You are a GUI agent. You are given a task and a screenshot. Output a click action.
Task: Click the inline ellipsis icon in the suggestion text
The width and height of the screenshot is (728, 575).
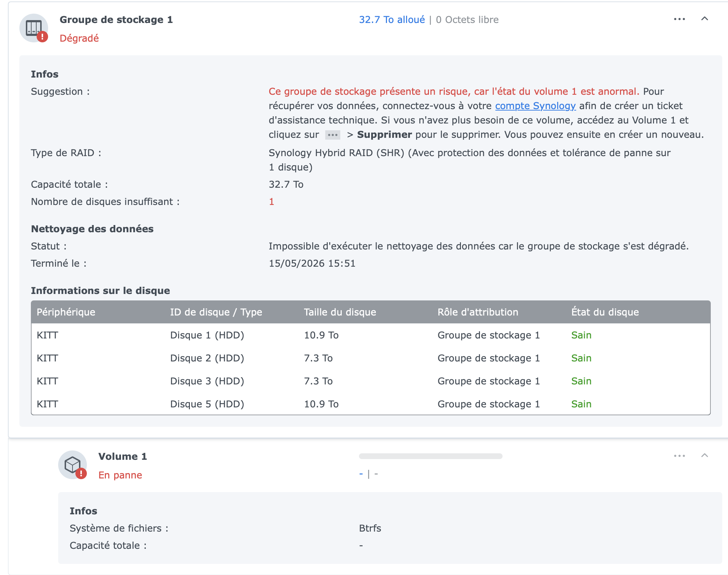pos(332,135)
